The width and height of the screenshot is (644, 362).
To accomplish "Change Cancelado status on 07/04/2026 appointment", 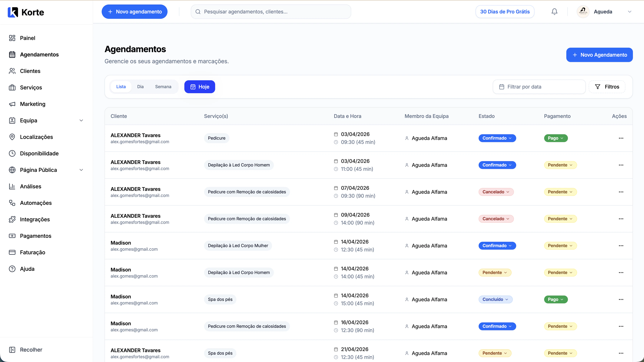I will pyautogui.click(x=496, y=192).
